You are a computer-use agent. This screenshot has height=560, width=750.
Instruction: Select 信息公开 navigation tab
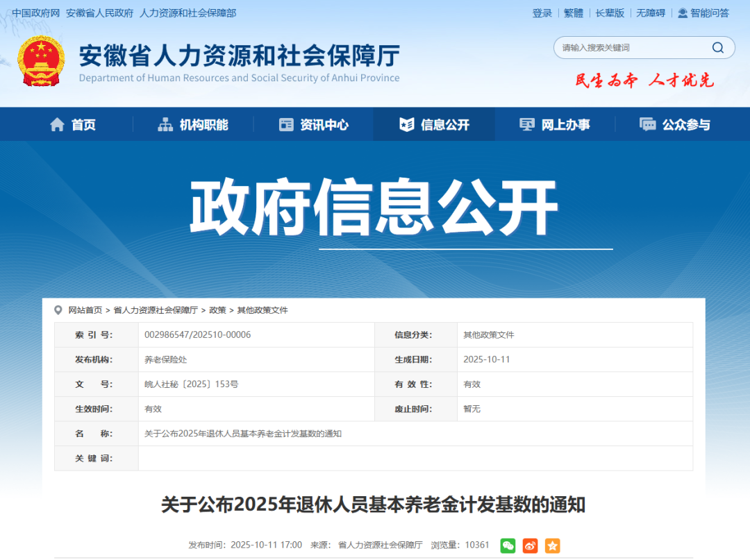coord(435,125)
